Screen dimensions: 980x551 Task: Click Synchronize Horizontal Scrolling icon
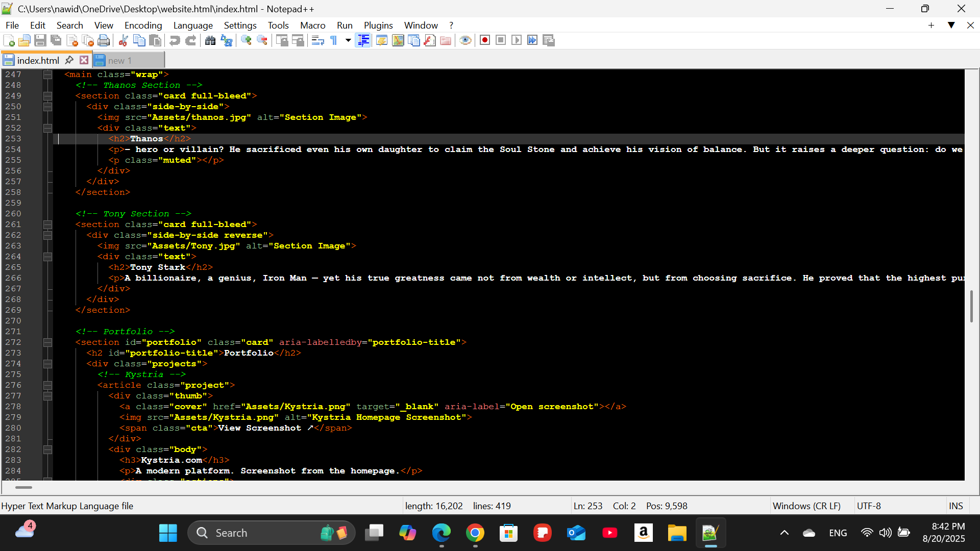point(298,40)
